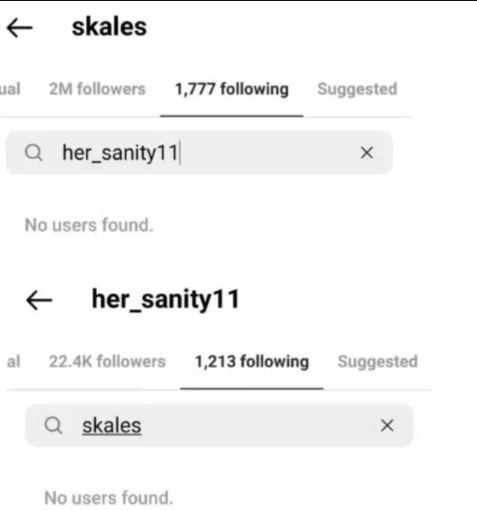Click magnifier icon in skales search box
This screenshot has height=510, width=477.
coord(53,425)
